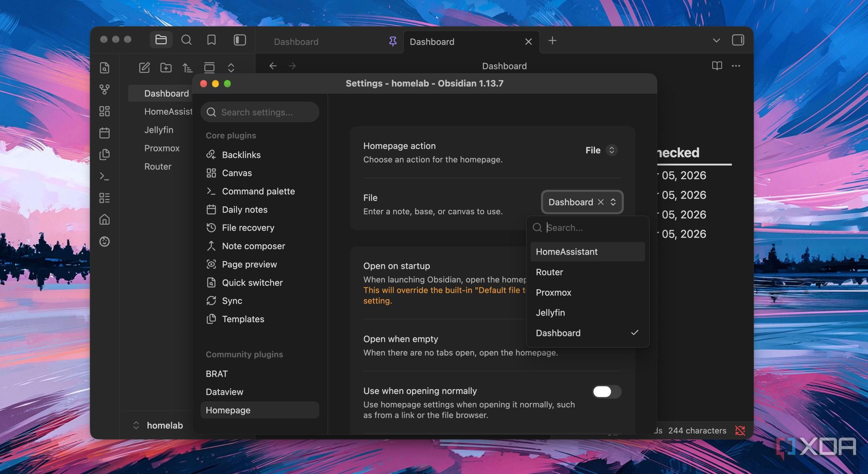Open the bookmarks icon in top bar
Viewport: 868px width, 474px height.
(x=211, y=40)
